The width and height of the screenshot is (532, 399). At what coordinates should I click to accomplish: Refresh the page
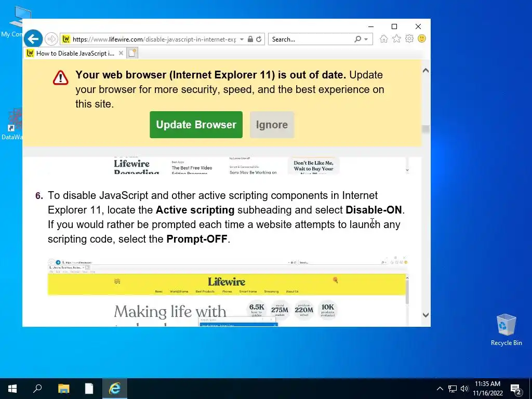point(259,39)
